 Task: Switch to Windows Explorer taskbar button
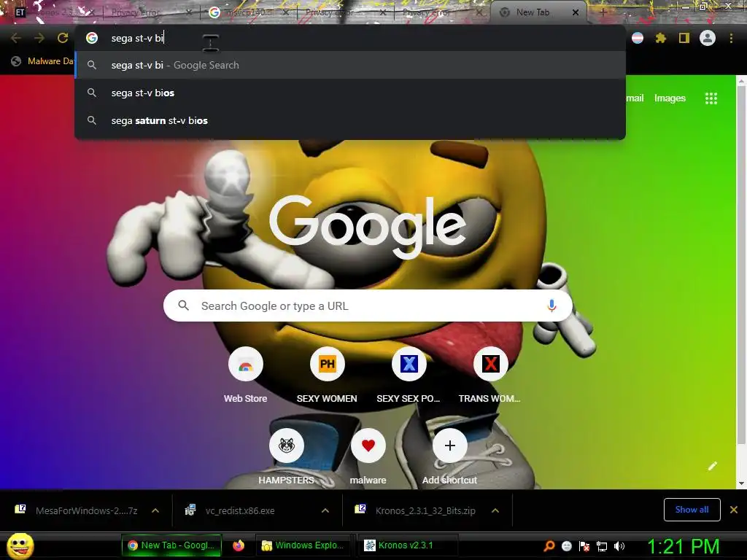304,545
